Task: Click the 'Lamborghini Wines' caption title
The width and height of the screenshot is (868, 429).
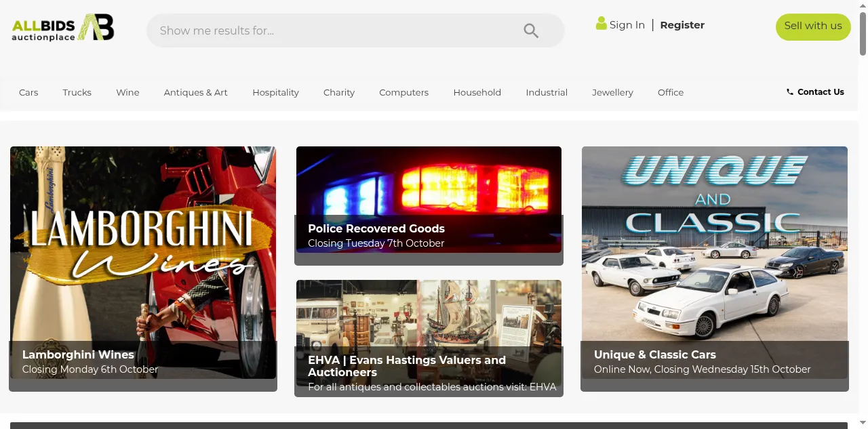Action: click(x=78, y=354)
